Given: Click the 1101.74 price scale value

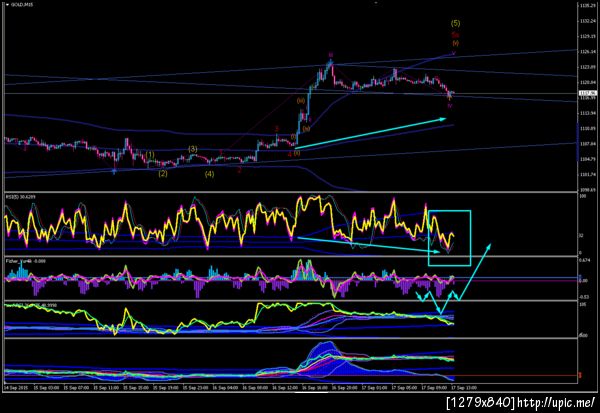Looking at the screenshot, I should tap(586, 174).
